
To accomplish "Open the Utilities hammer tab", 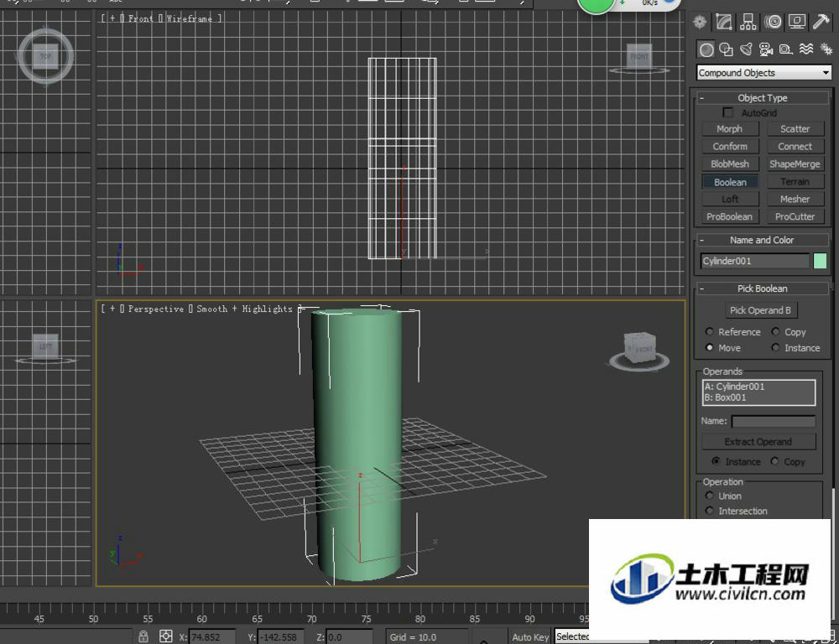I will 821,22.
